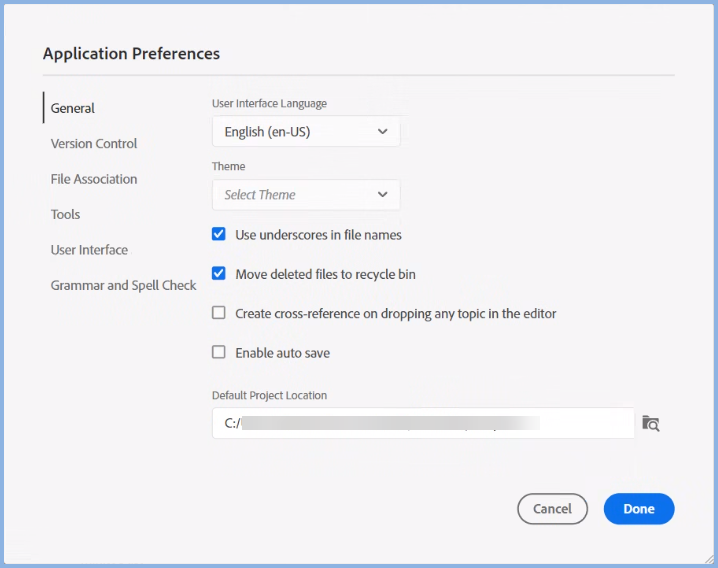This screenshot has width=718, height=568.
Task: Click the English (en-US) language value
Action: [267, 132]
